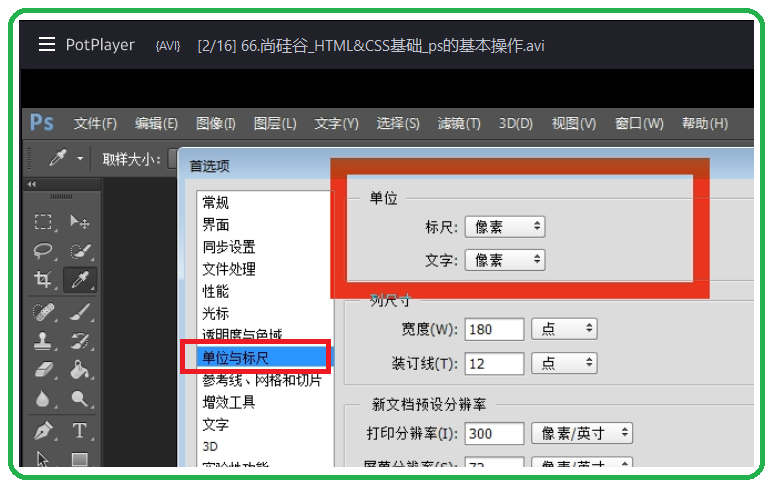This screenshot has height=488, width=772.
Task: Select the Crop tool
Action: click(x=43, y=280)
